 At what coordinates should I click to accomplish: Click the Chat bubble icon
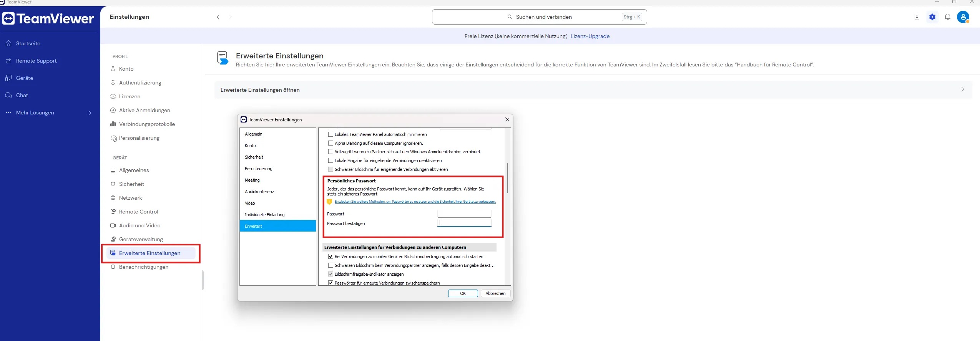pos(8,95)
